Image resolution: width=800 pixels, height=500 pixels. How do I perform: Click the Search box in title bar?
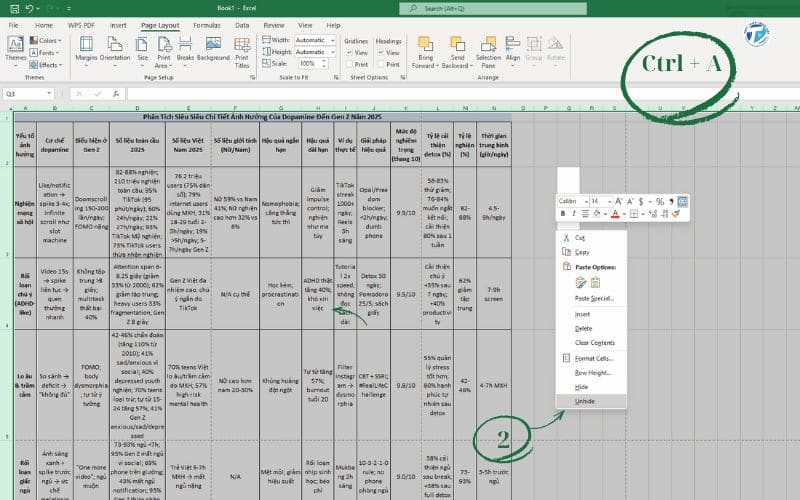click(x=493, y=8)
